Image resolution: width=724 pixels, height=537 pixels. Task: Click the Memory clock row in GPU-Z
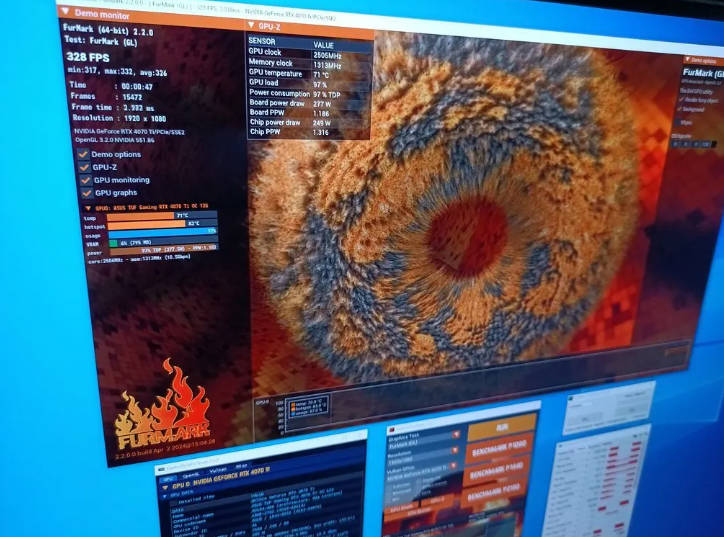pos(309,64)
